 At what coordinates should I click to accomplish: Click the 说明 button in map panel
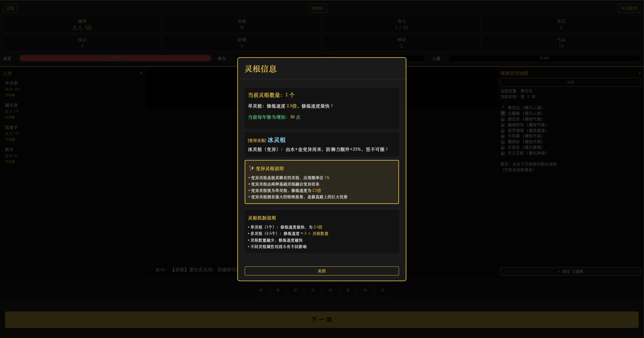click(x=570, y=82)
